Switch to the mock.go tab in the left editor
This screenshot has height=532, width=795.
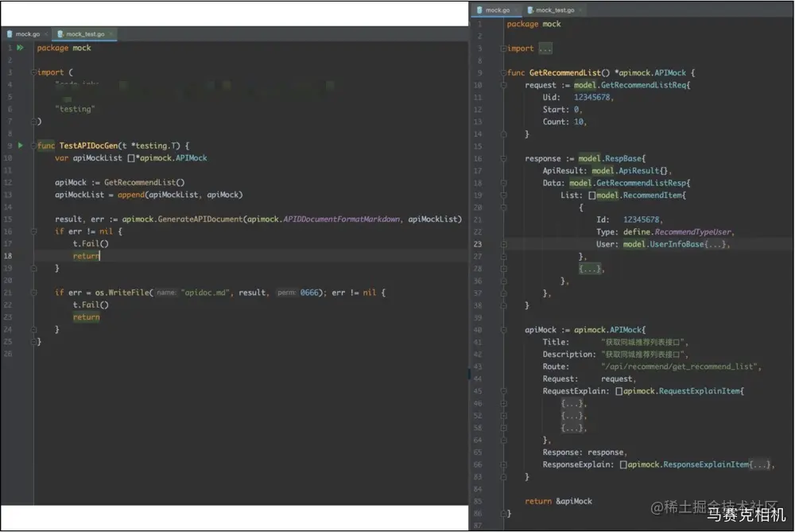[27, 34]
